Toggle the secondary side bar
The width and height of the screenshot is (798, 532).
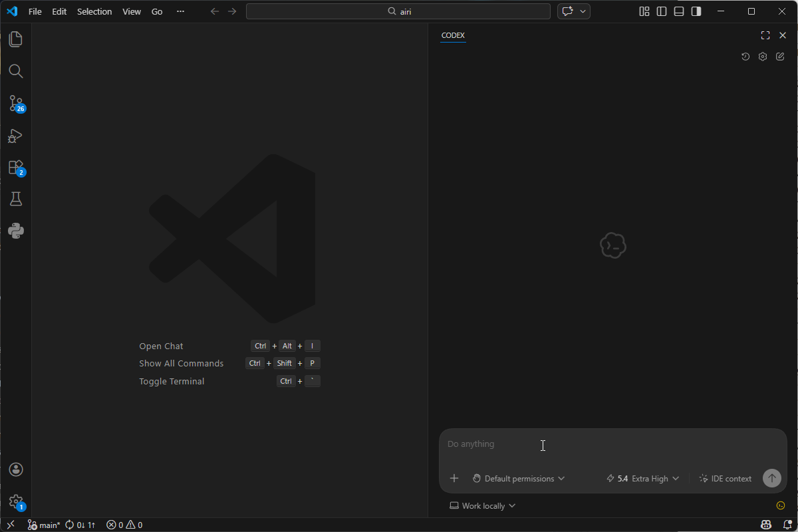point(696,11)
